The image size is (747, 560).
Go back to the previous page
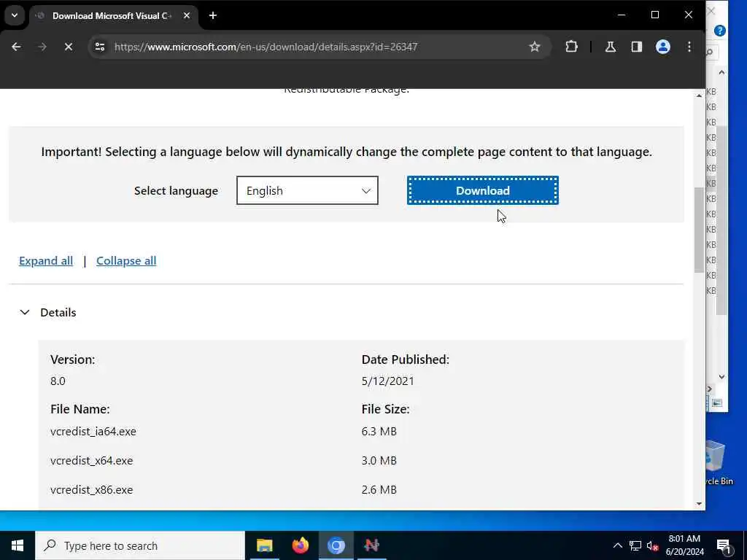click(16, 47)
